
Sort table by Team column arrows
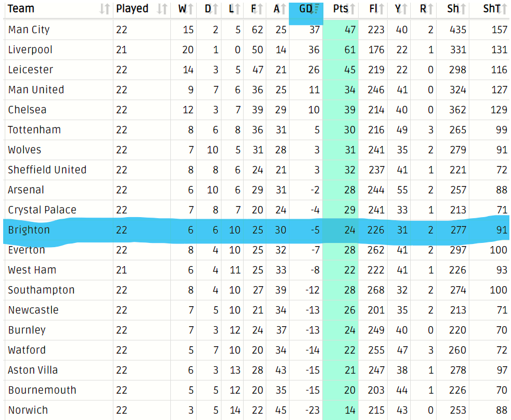point(104,9)
